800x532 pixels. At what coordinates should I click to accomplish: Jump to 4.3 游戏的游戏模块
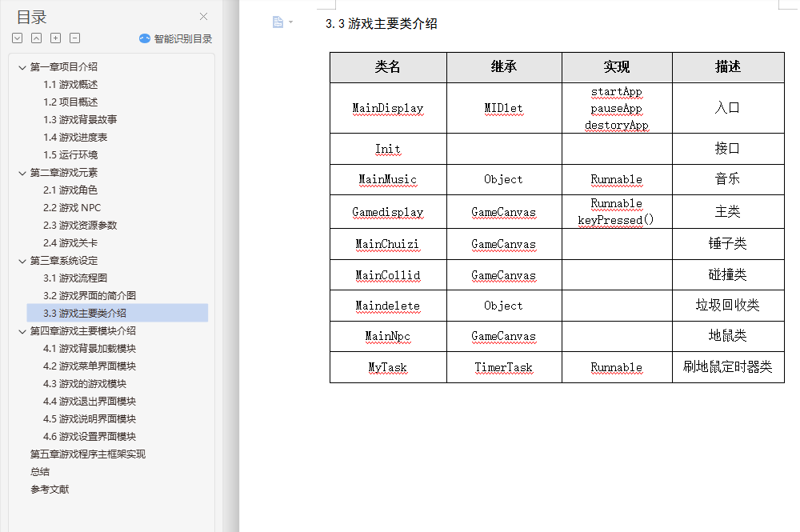85,383
